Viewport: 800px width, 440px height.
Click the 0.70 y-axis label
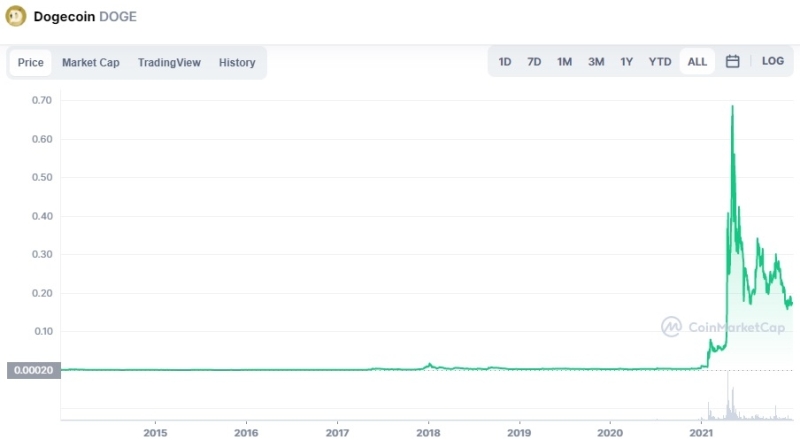click(x=42, y=100)
